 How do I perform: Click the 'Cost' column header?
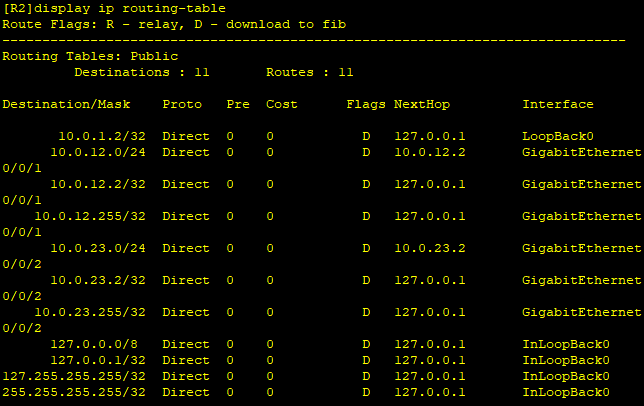(x=281, y=104)
